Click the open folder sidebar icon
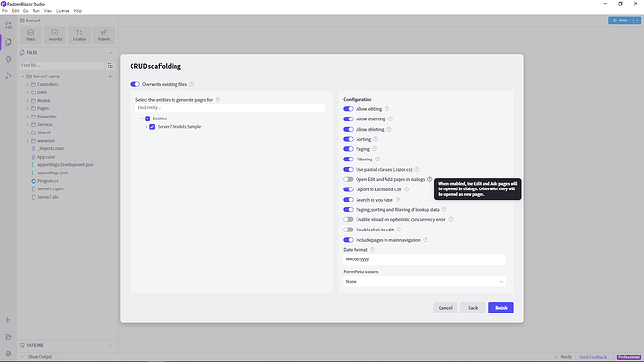The image size is (644, 362). click(8, 337)
